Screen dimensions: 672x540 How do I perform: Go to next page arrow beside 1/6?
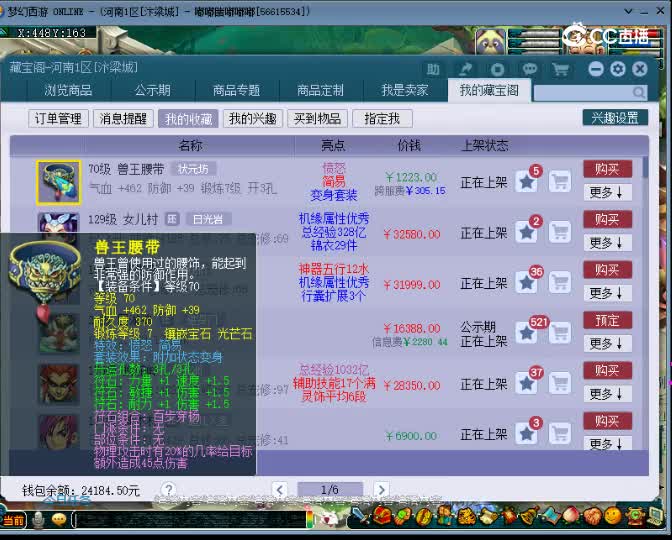point(381,489)
